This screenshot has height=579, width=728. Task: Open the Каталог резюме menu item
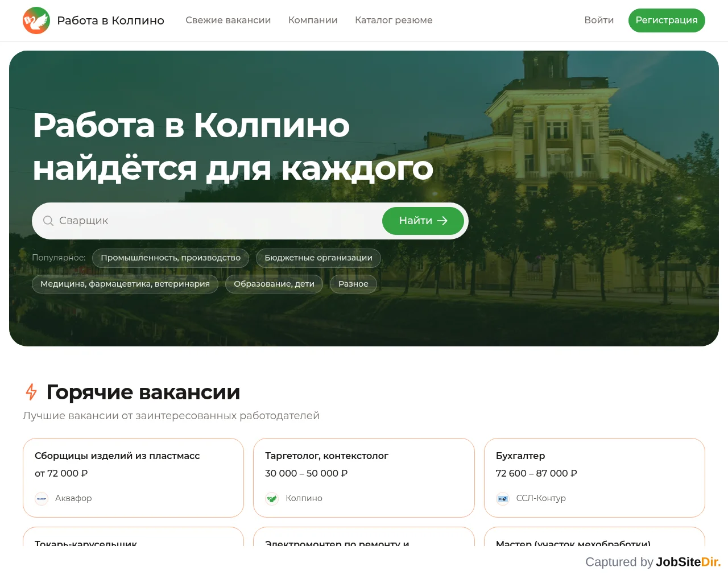tap(394, 20)
